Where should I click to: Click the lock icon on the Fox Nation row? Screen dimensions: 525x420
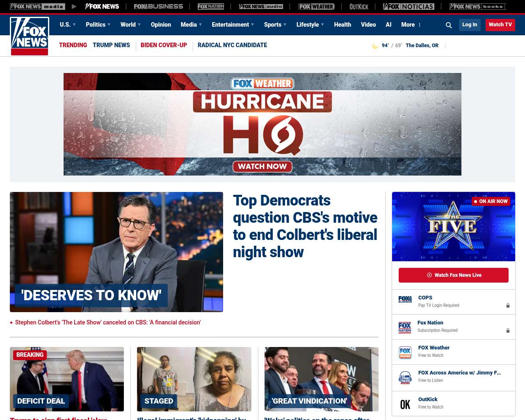[x=508, y=331]
